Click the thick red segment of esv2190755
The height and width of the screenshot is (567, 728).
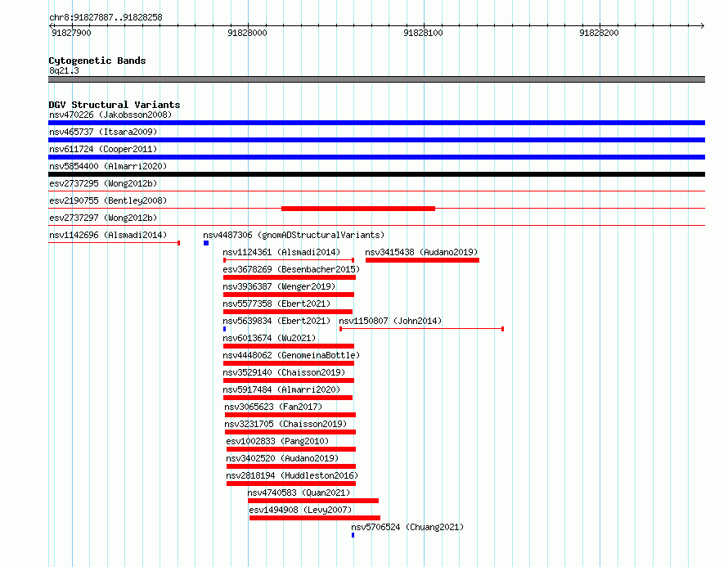coord(358,209)
